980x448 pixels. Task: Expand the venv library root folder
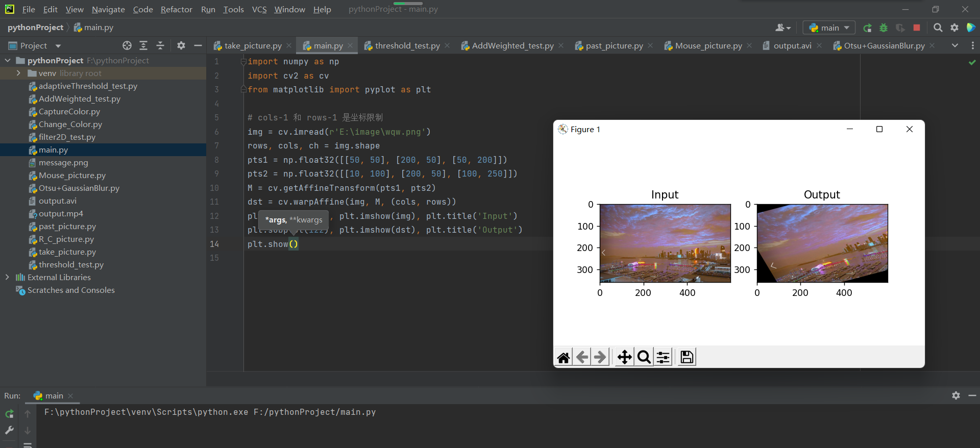tap(18, 73)
